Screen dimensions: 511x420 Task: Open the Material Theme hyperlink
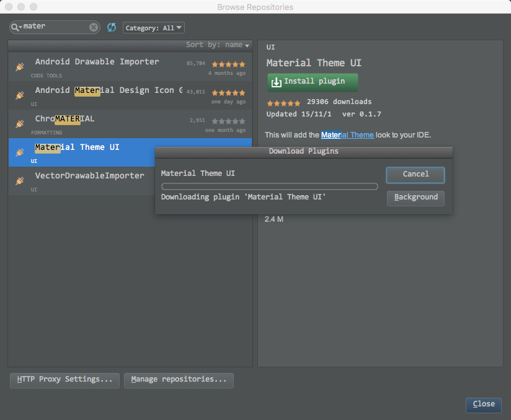[347, 135]
